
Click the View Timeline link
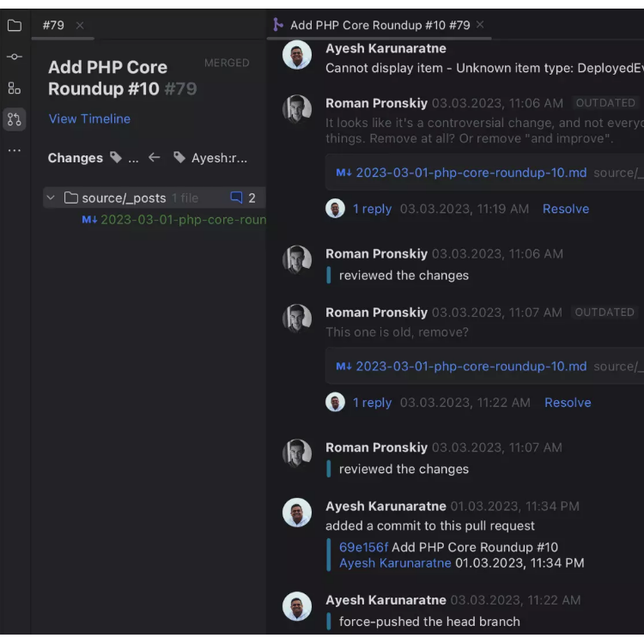89,119
